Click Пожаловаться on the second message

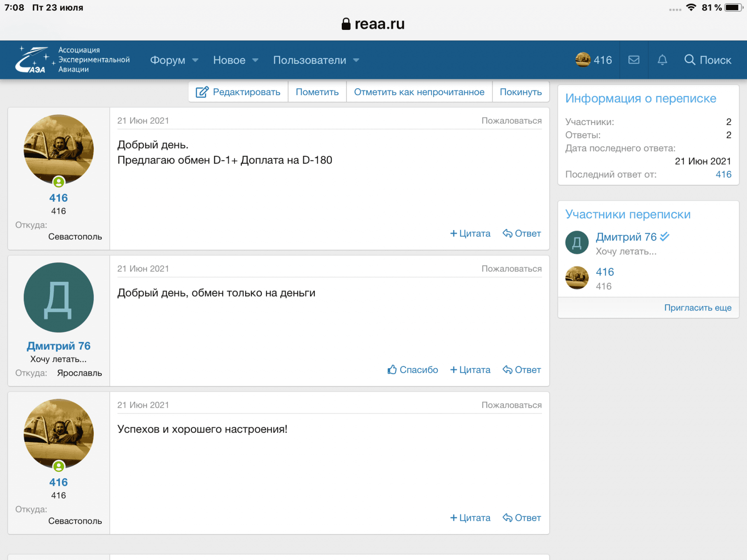click(x=511, y=269)
